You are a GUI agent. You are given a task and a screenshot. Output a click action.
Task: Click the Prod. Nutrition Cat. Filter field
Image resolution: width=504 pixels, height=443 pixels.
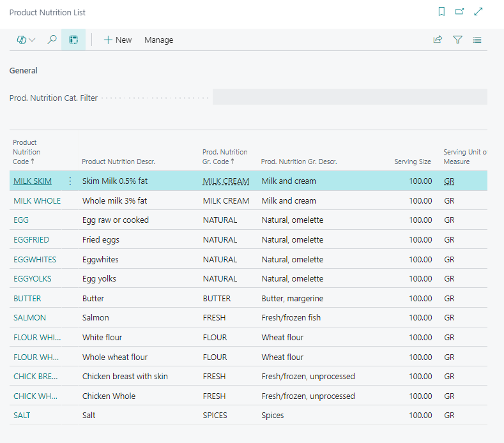point(349,97)
